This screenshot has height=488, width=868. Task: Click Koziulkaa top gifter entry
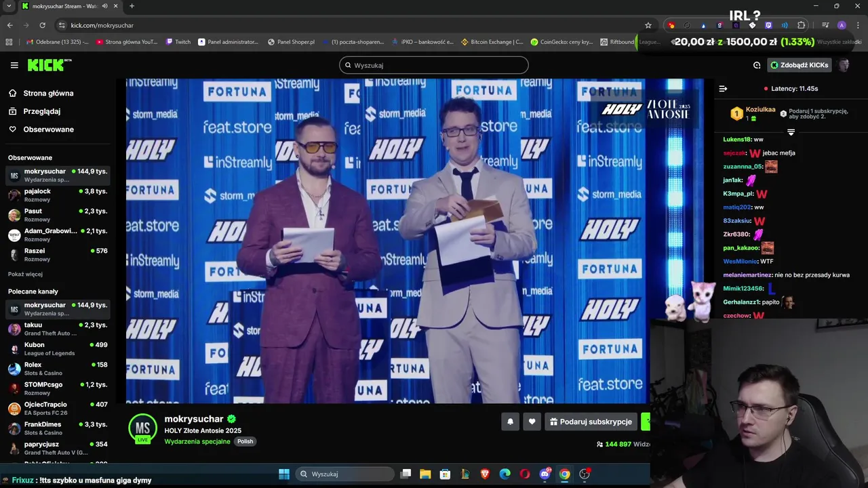pos(753,113)
